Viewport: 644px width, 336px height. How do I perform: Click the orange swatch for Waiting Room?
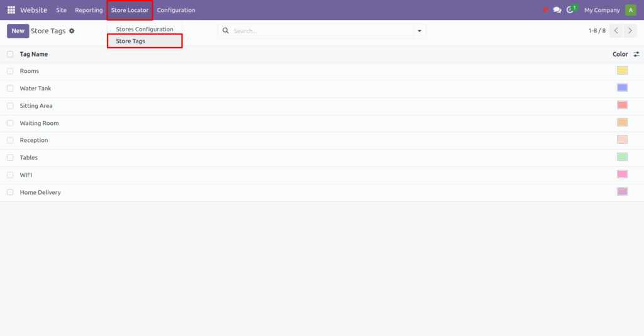point(622,122)
